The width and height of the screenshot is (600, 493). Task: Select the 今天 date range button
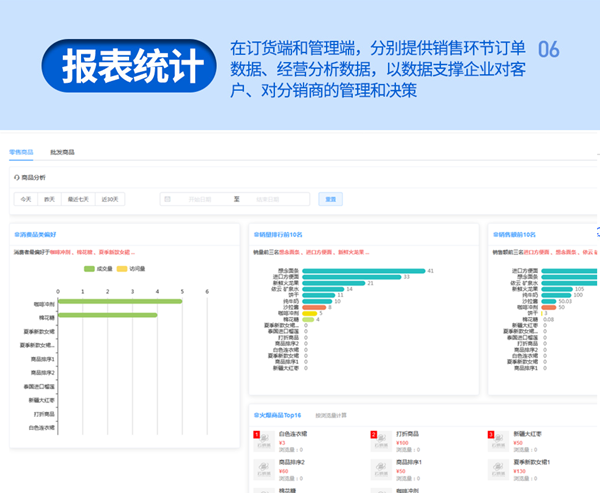[x=26, y=199]
